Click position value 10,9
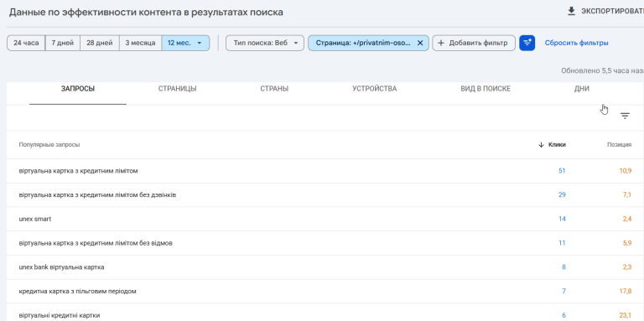The height and width of the screenshot is (321, 644). point(626,171)
